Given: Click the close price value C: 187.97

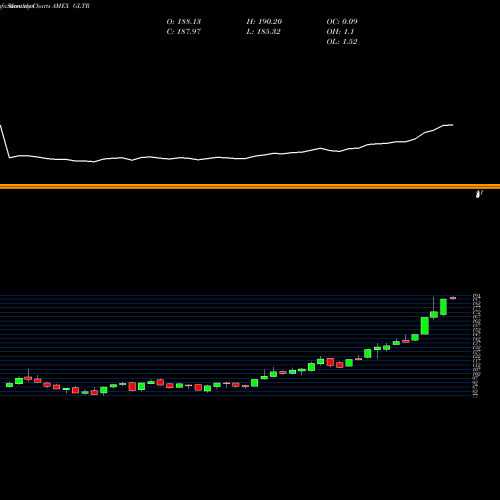Looking at the screenshot, I should click(184, 32).
